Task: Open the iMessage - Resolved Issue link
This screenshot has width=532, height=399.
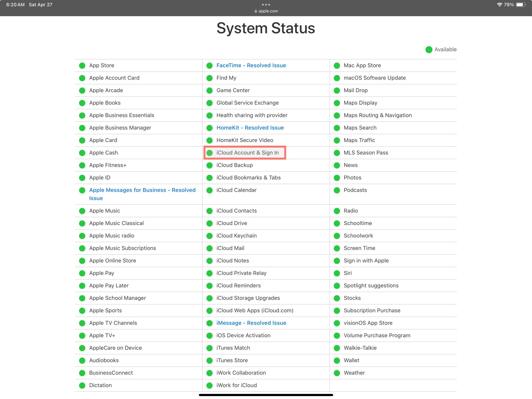Action: (x=251, y=323)
